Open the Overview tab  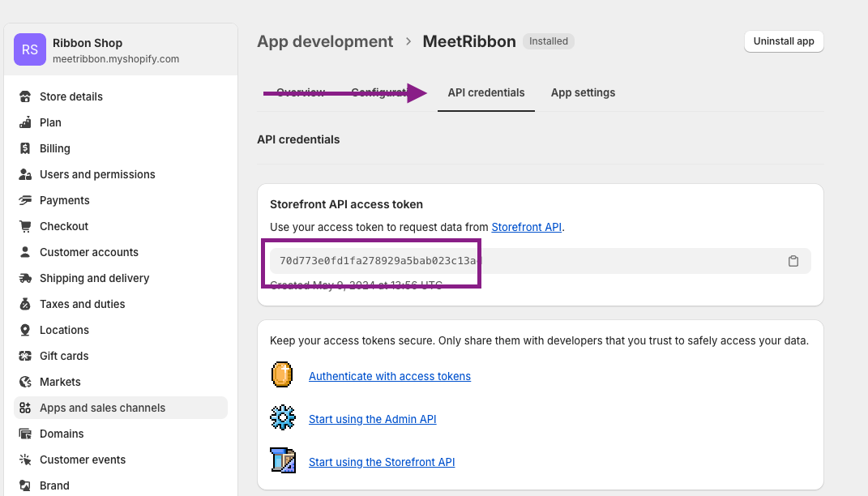point(301,92)
